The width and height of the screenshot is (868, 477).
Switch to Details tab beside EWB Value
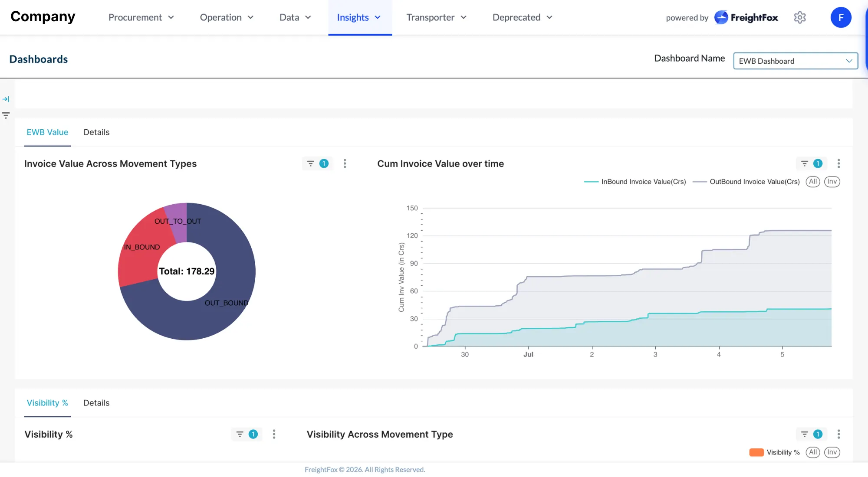click(x=96, y=132)
